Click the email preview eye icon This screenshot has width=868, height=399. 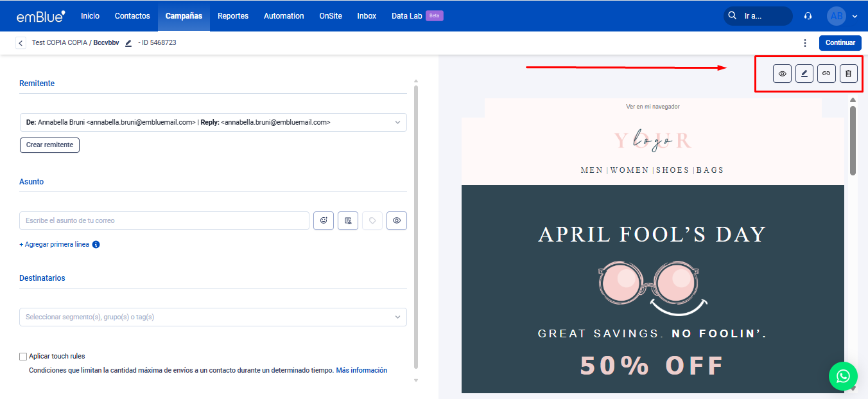click(x=782, y=74)
